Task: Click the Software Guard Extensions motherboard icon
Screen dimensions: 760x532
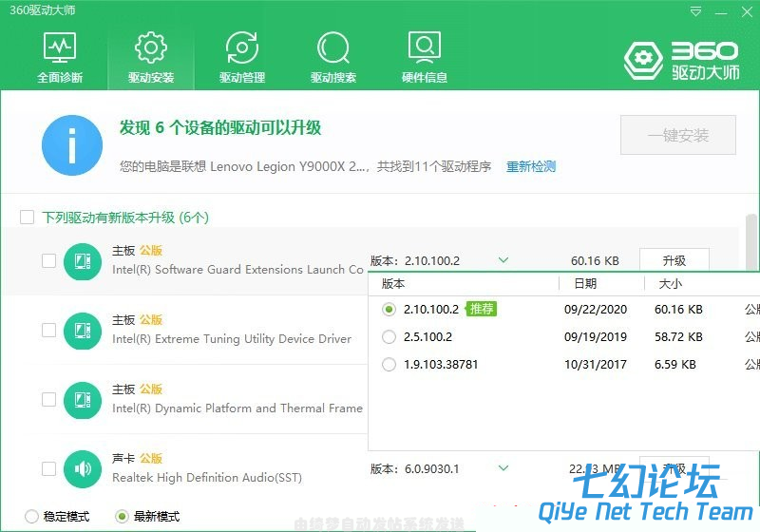Action: [x=83, y=261]
